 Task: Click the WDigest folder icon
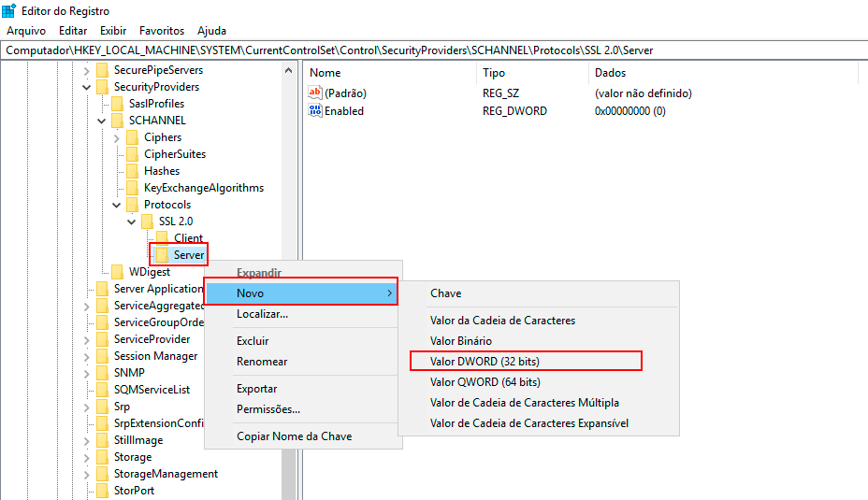[x=117, y=272]
